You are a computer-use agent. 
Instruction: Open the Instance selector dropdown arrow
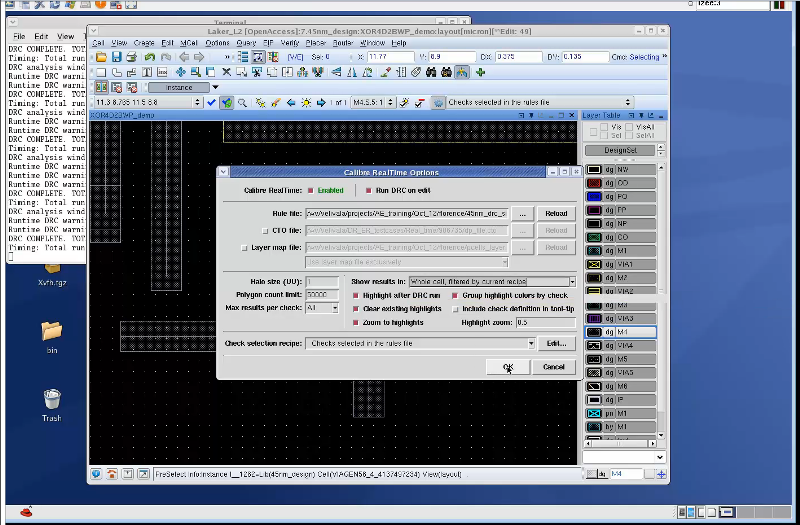tap(215, 88)
